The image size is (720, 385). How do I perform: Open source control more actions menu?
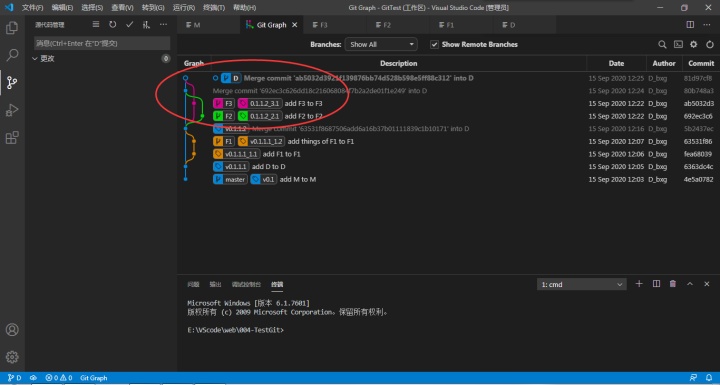tap(163, 24)
